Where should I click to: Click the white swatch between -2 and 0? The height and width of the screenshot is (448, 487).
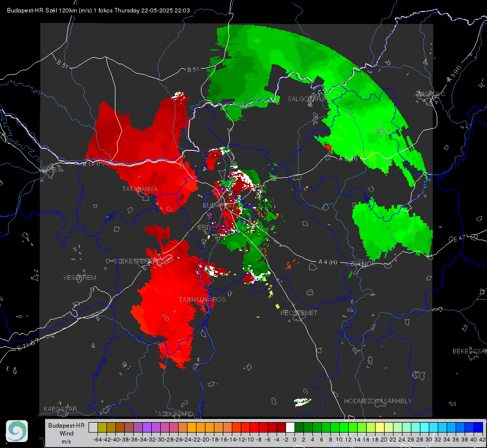[290, 428]
